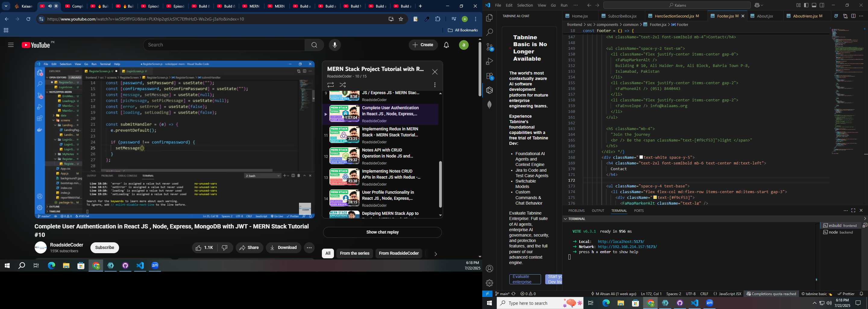
Task: Click Evaluate enterprise button in Tabnine chat
Action: coord(525,279)
